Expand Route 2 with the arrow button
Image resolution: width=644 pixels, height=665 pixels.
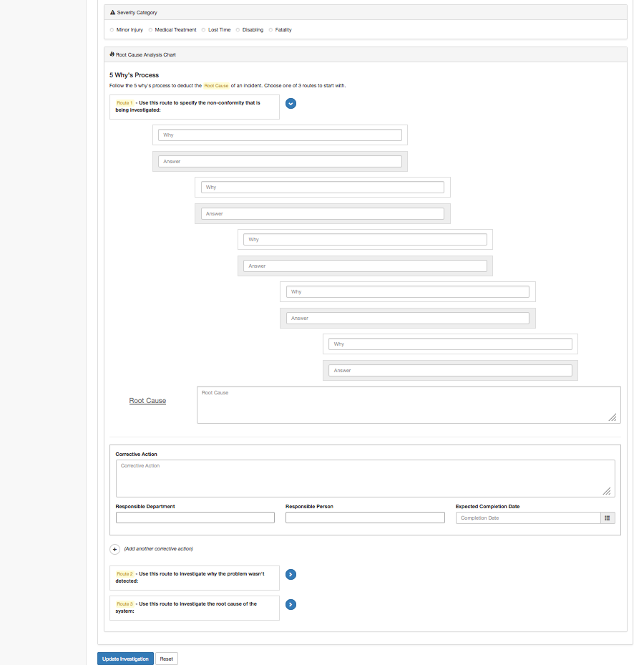pos(291,574)
